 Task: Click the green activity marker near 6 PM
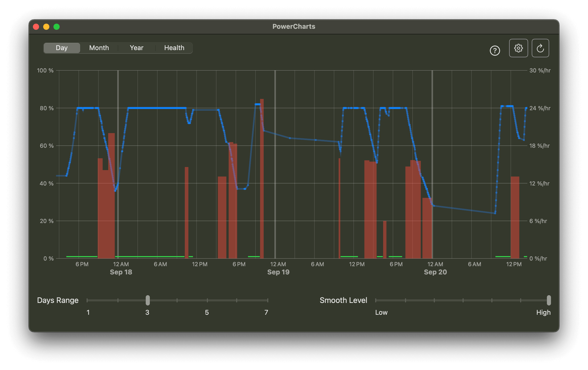[x=82, y=256]
